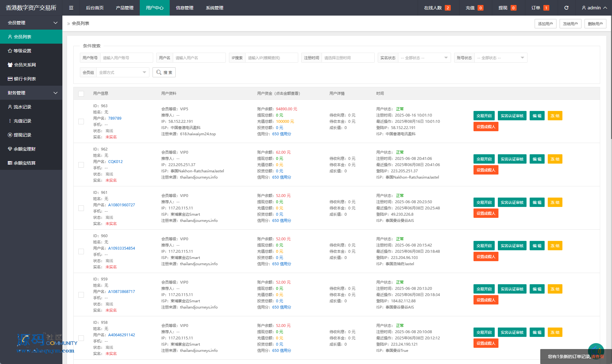Open 等级设置 star icon menu item
Screen dimensions: 612x364
(x=22, y=51)
